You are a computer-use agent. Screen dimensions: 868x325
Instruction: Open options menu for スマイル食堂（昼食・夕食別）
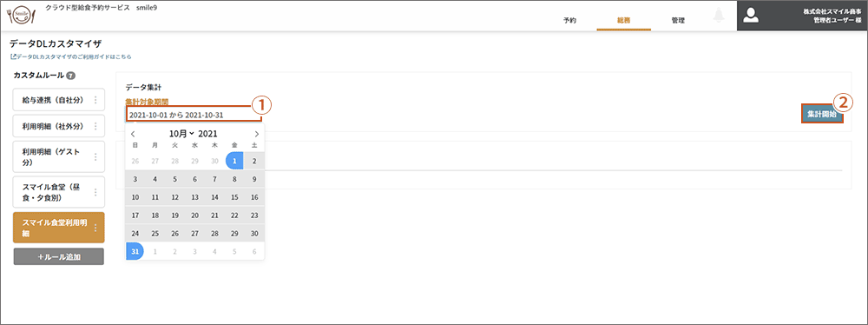[x=95, y=192]
